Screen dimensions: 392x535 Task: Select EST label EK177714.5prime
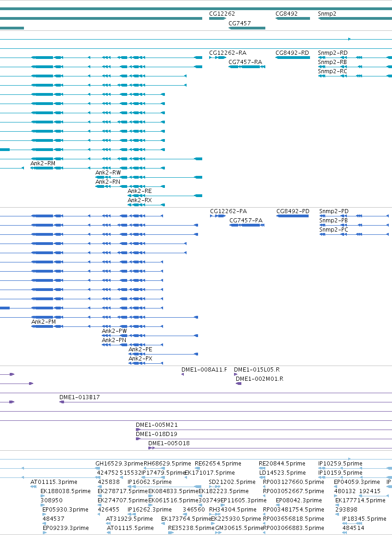tap(360, 500)
